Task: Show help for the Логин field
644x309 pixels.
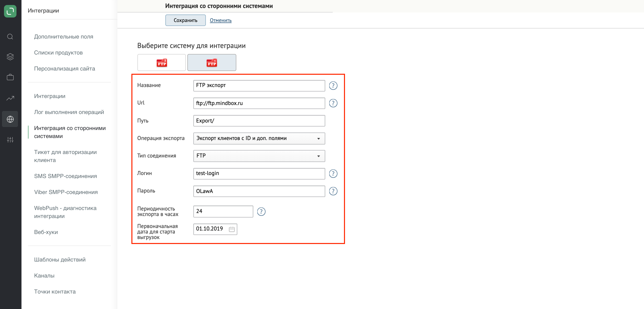Action: point(333,174)
